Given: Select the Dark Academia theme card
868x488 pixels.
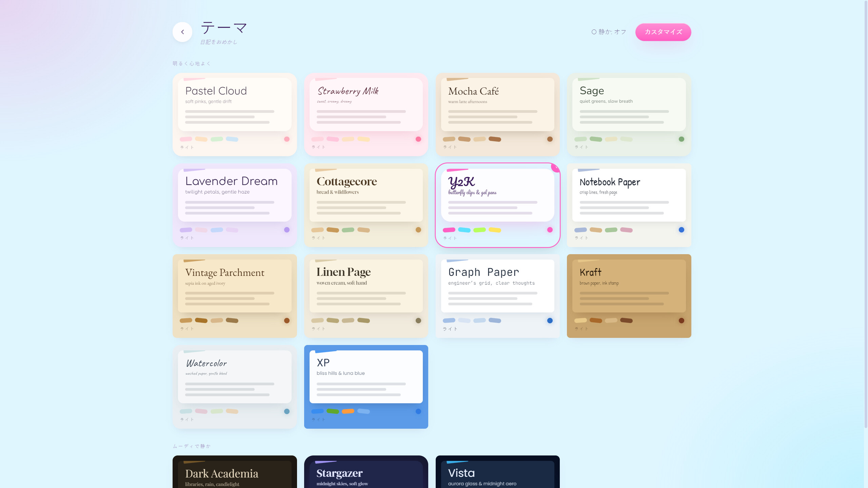Looking at the screenshot, I should click(235, 472).
